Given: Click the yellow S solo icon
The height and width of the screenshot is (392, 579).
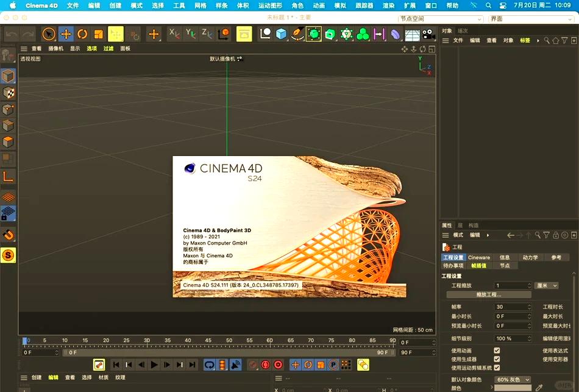Looking at the screenshot, I should point(8,255).
